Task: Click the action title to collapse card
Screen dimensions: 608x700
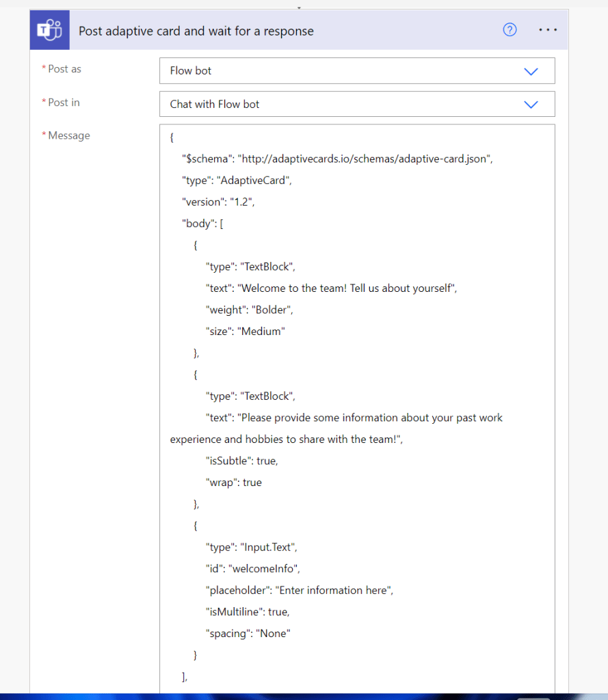Action: point(196,31)
